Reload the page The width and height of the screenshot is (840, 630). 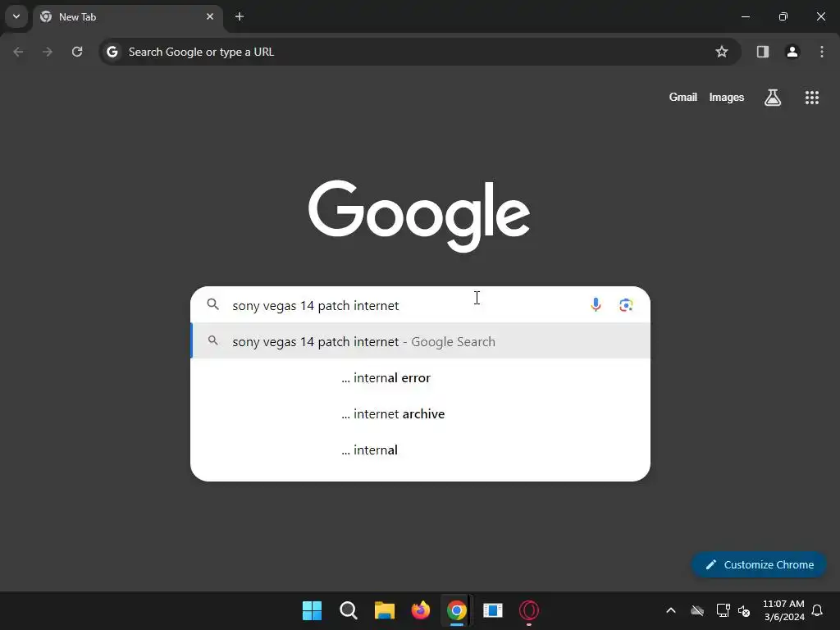click(x=77, y=52)
